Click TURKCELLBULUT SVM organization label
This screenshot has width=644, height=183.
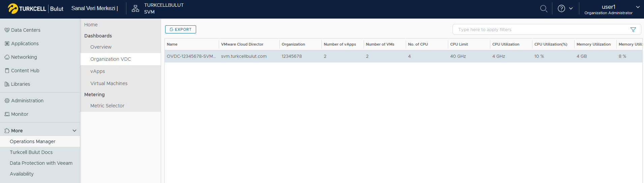[x=164, y=8]
